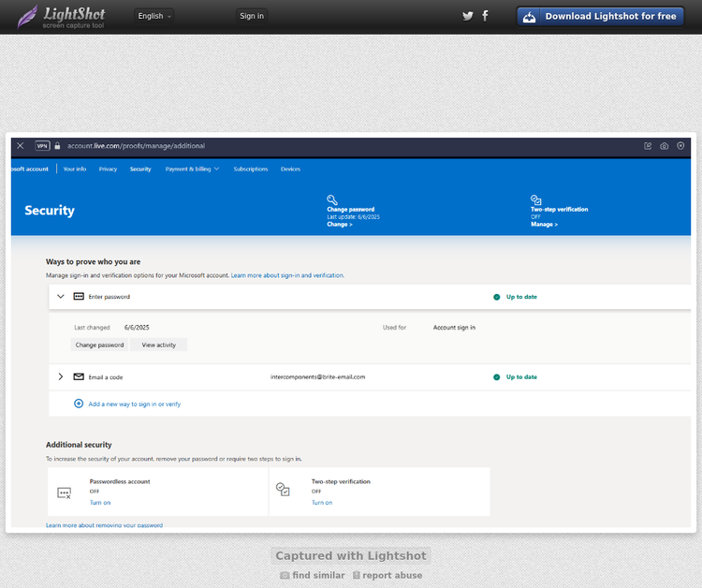Switch to the Security tab
The image size is (702, 588).
(x=140, y=169)
